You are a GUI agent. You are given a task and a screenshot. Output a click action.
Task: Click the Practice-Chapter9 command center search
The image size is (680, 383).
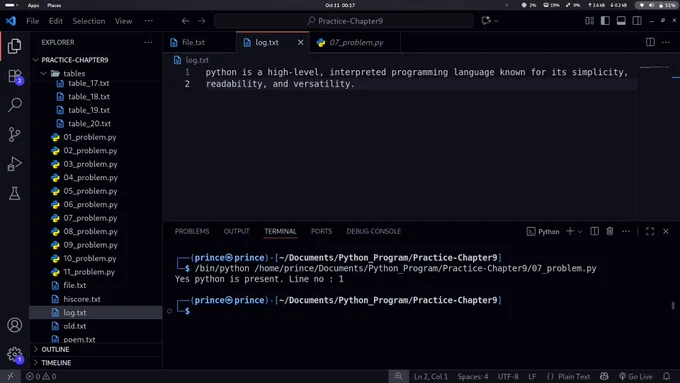click(x=344, y=21)
